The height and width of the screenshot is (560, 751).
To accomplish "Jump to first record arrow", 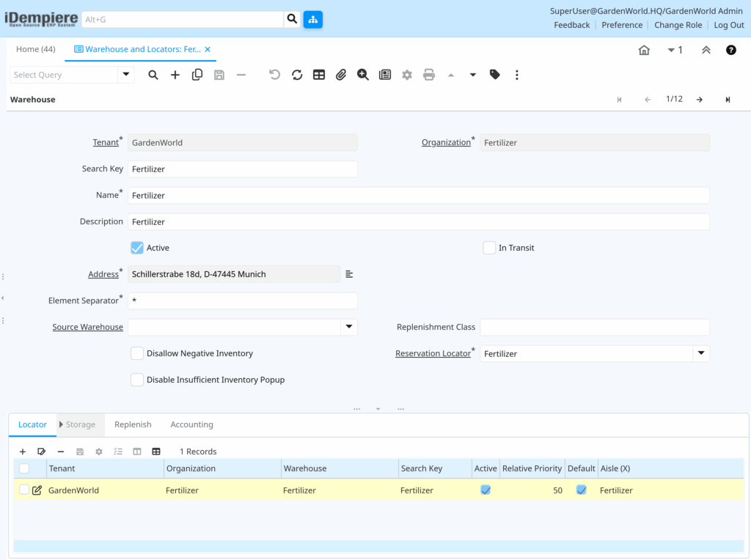I will tap(619, 100).
